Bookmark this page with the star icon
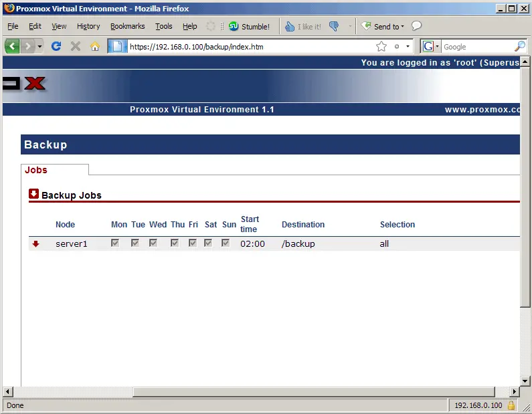 pos(381,46)
